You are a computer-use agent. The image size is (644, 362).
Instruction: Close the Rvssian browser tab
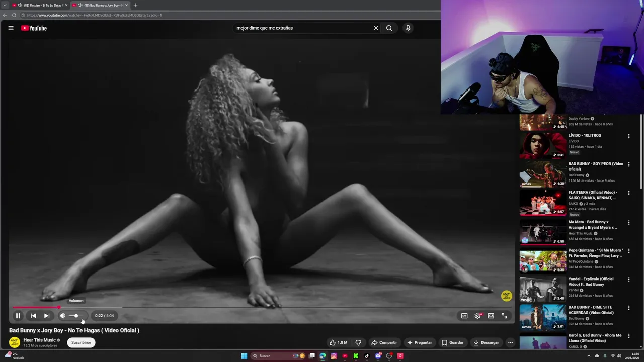point(66,5)
